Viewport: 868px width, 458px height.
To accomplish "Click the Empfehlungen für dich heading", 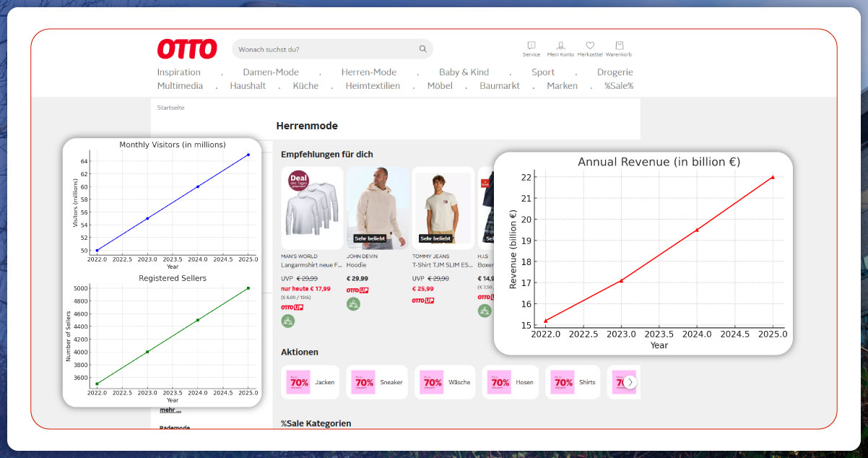I will pyautogui.click(x=327, y=155).
